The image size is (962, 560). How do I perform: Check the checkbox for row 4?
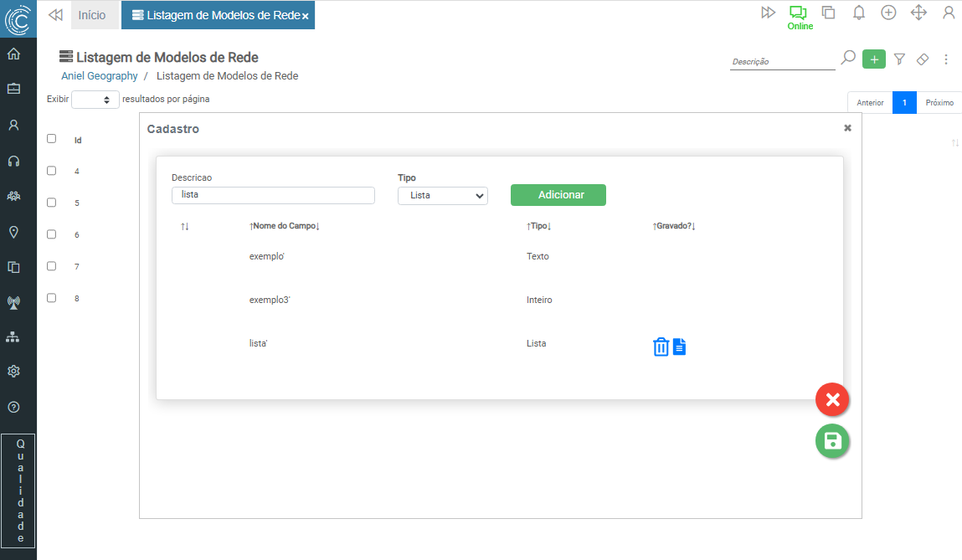coord(51,171)
